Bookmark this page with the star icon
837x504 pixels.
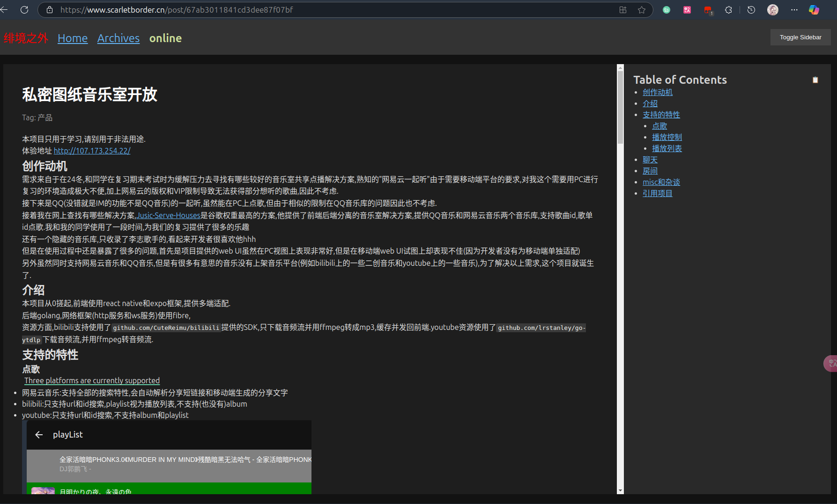click(x=642, y=10)
